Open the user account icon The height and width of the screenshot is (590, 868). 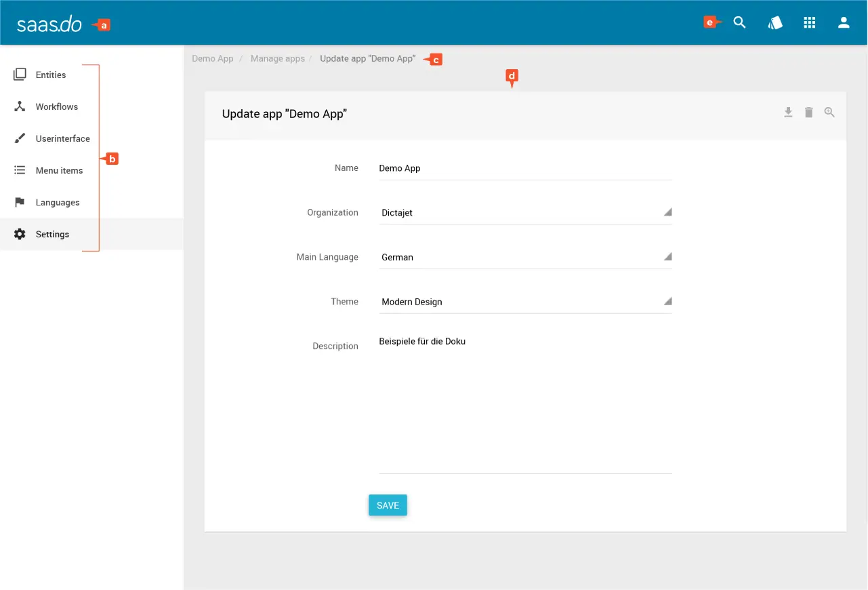(844, 23)
